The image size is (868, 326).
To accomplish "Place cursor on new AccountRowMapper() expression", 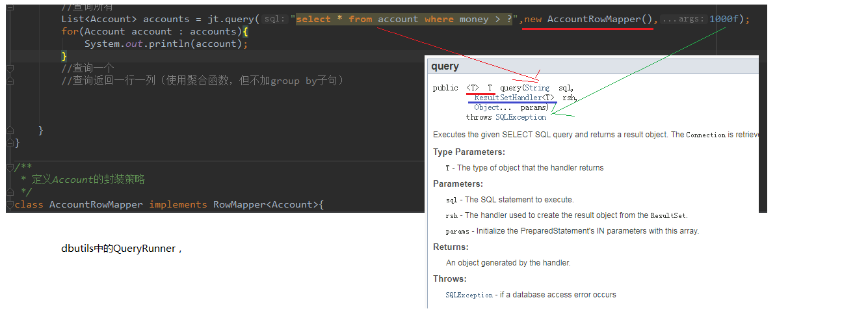I will coord(590,20).
